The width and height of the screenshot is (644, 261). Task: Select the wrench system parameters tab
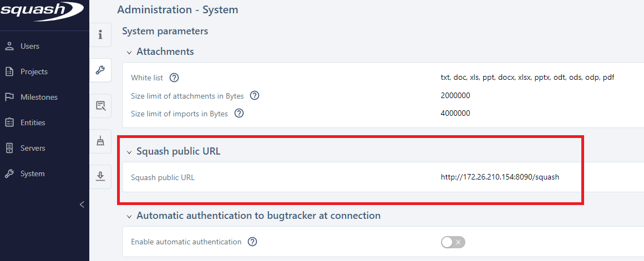tap(100, 70)
